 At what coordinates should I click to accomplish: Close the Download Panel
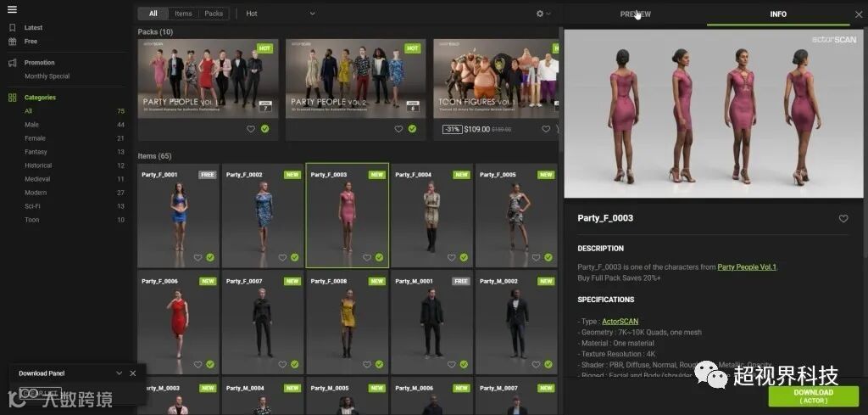[x=133, y=373]
